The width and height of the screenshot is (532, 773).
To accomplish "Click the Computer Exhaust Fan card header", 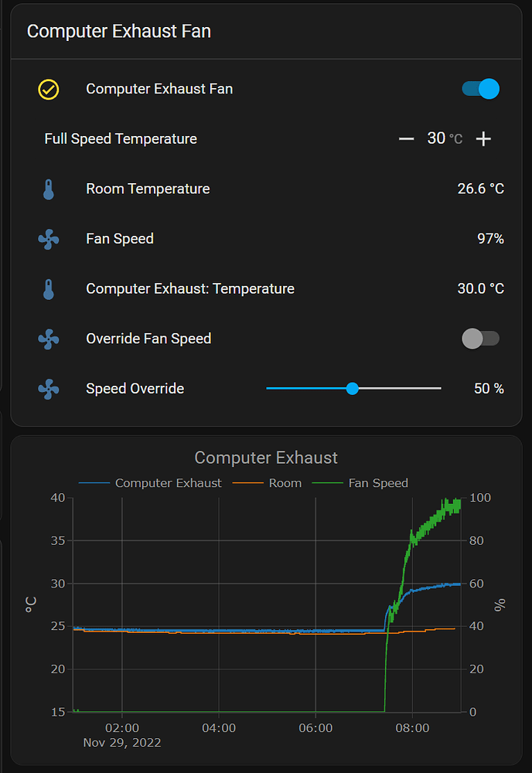I will click(x=118, y=32).
